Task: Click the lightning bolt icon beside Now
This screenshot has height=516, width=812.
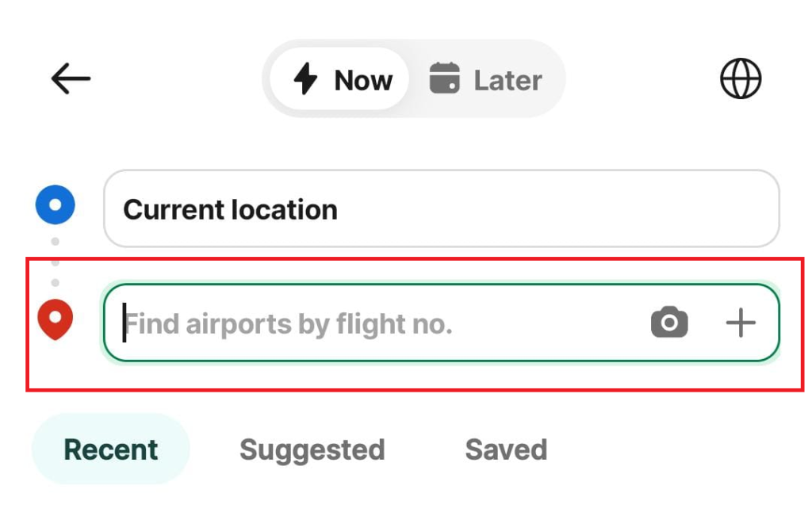Action: [x=305, y=78]
